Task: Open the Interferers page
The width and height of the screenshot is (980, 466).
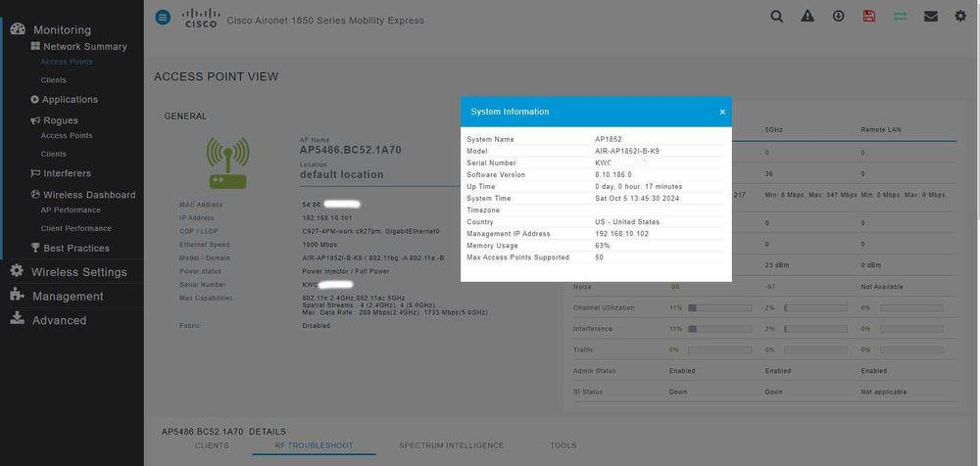Action: [x=67, y=173]
